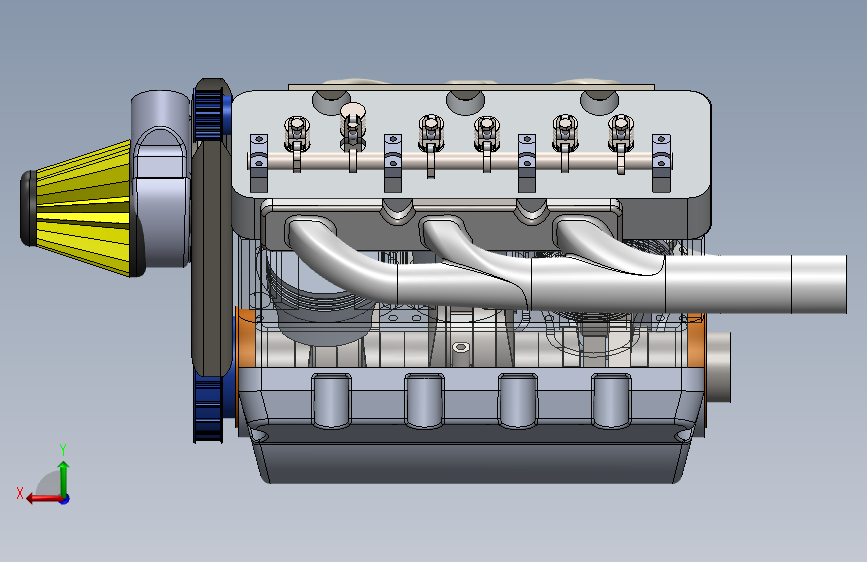The width and height of the screenshot is (867, 562).
Task: Click the red X axis arrow of triad
Action: tap(43, 499)
